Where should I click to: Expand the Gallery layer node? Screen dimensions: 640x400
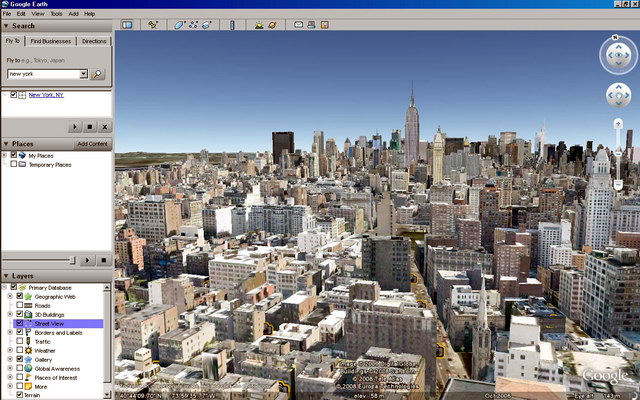[x=10, y=359]
